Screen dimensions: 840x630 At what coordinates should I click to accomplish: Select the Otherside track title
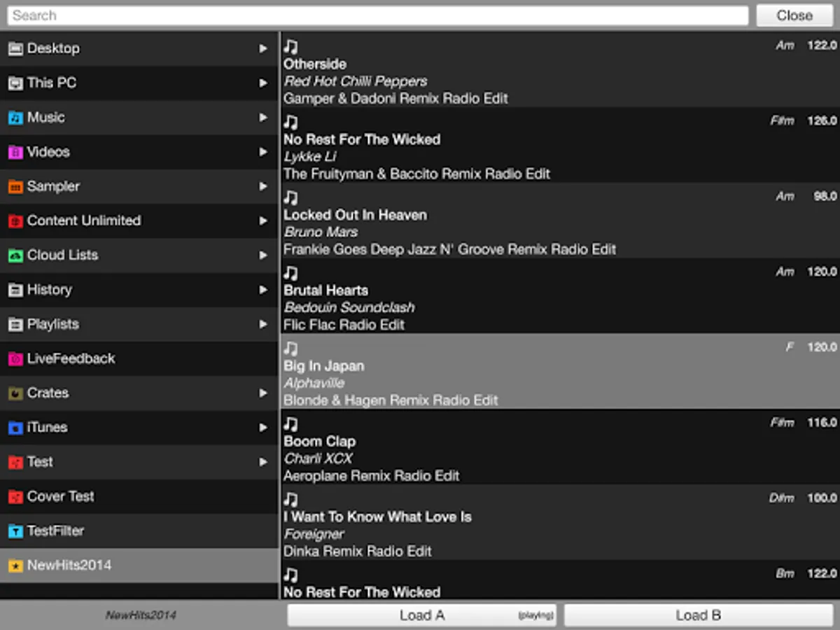tap(315, 64)
